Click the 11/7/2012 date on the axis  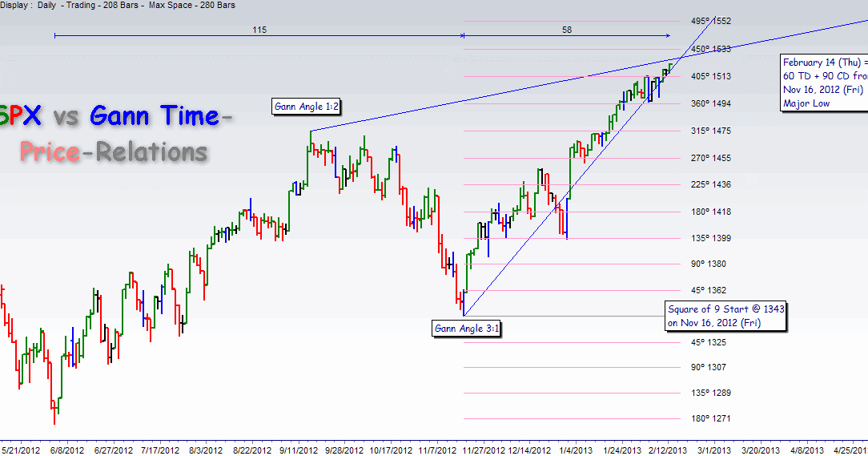tap(437, 450)
